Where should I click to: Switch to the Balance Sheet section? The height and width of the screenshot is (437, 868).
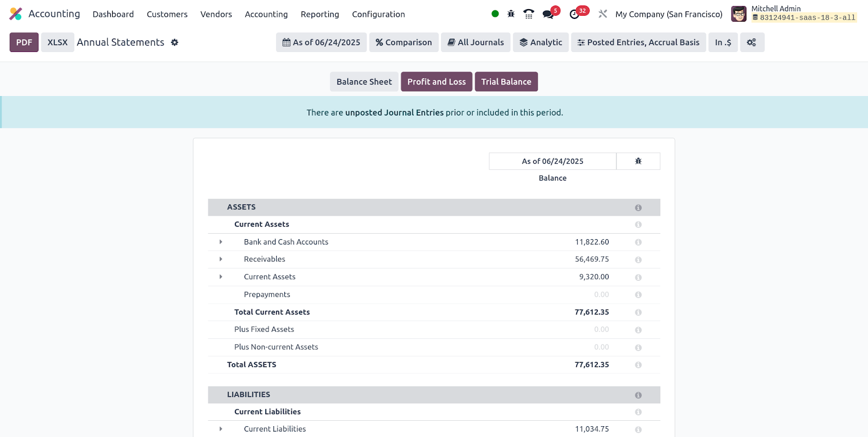364,82
